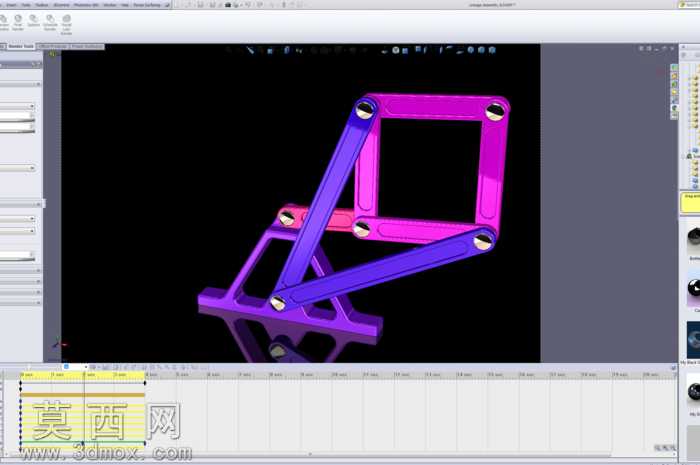Click the 2 sec time bar marker

point(84,376)
